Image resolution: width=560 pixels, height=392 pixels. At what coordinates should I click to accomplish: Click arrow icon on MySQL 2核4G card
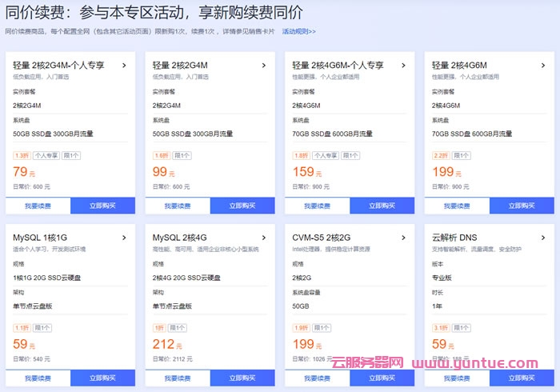[264, 238]
